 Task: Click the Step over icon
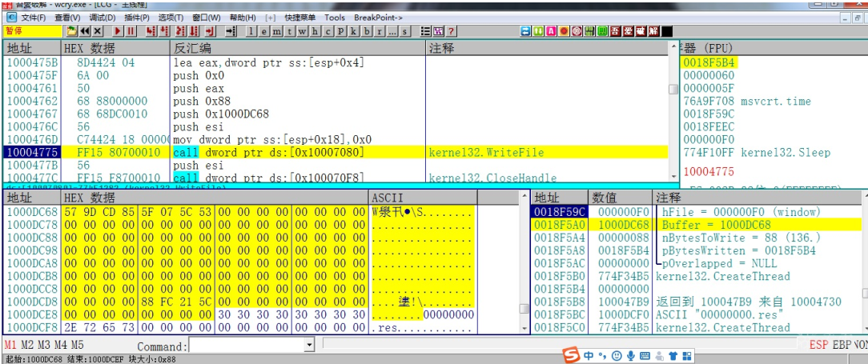[x=165, y=31]
